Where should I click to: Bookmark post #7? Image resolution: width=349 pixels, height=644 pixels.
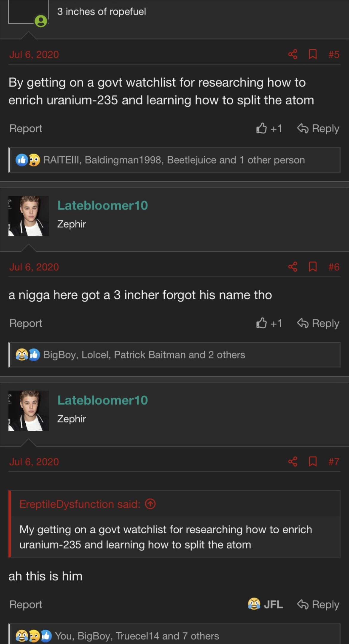312,462
